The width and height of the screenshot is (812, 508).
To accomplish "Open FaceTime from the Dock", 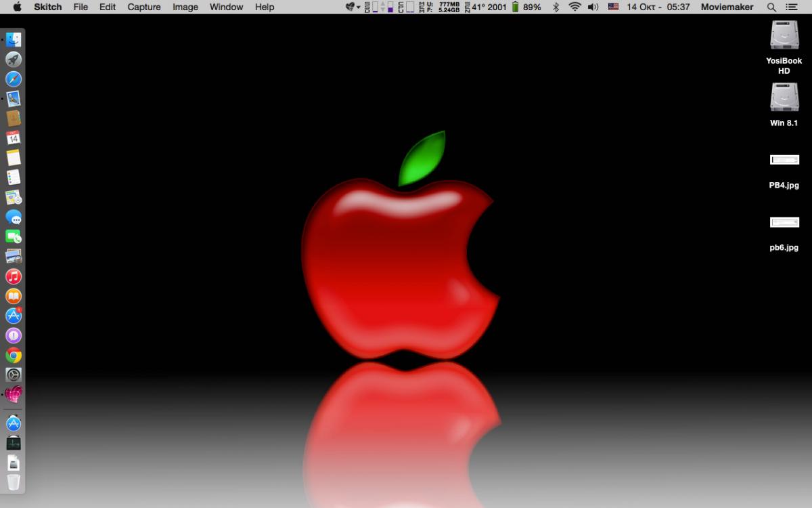I will pos(14,237).
